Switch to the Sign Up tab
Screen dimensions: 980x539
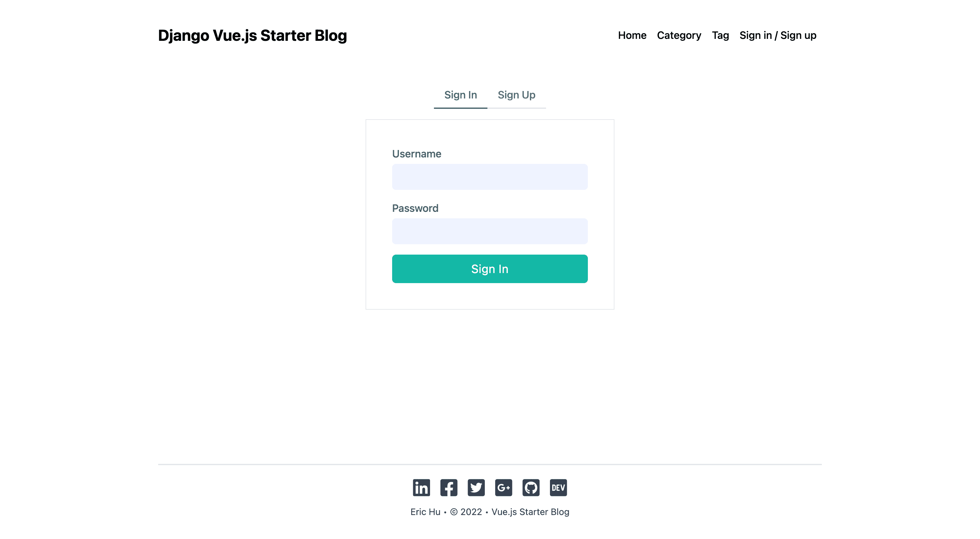(516, 95)
